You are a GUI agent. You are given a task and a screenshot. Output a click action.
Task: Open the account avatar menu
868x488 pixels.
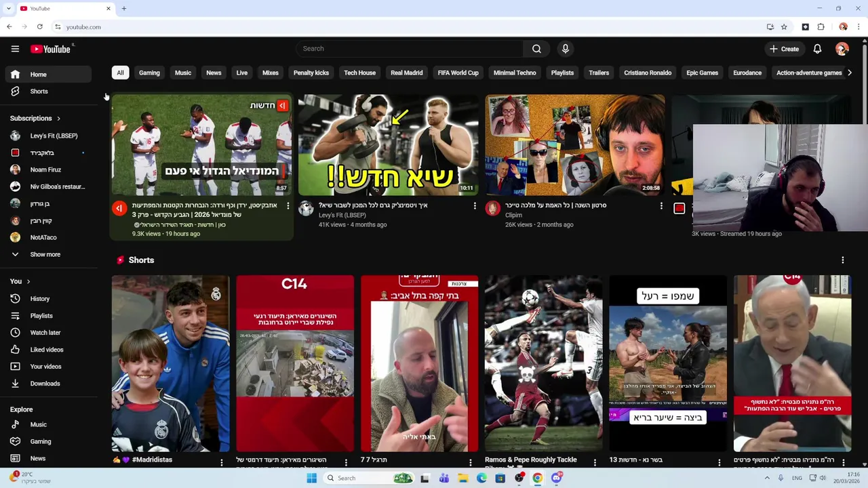click(842, 49)
